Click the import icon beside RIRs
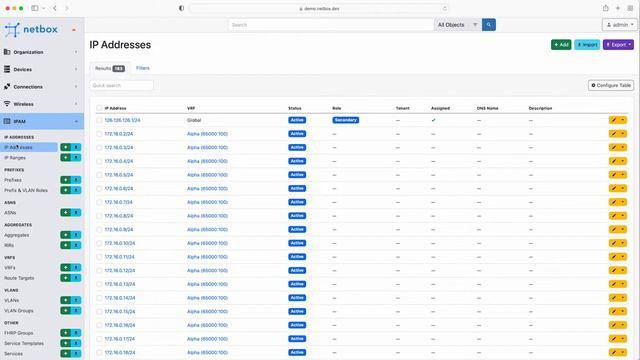Screen dimensions: 640x360 coord(76,245)
